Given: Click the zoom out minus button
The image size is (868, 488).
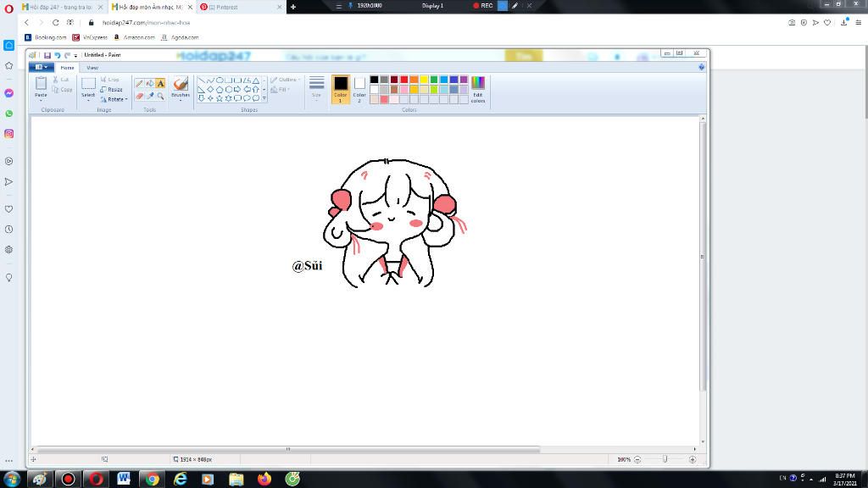Looking at the screenshot, I should coord(637,459).
